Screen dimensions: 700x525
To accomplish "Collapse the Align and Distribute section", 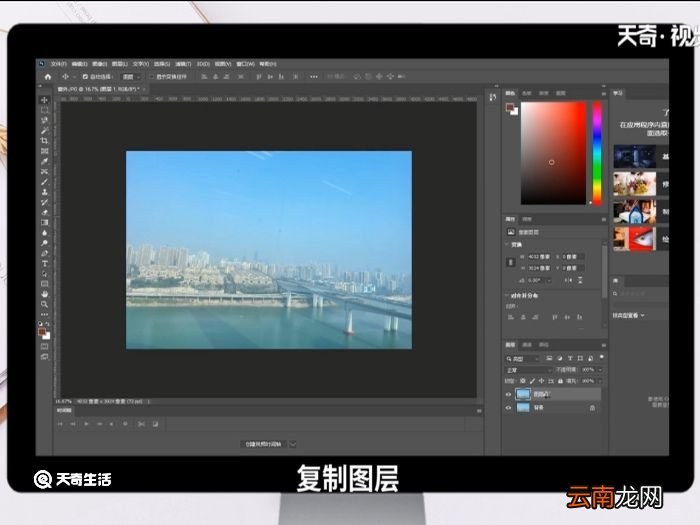I will tap(507, 296).
